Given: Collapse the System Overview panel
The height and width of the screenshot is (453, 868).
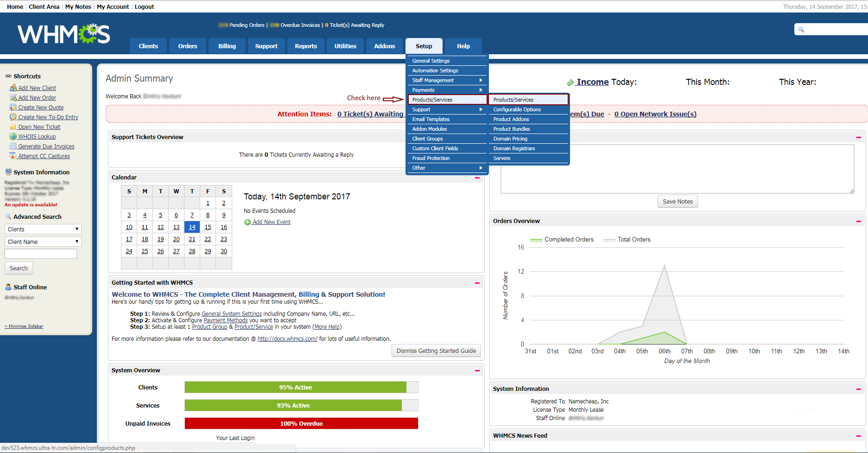Looking at the screenshot, I should (477, 370).
